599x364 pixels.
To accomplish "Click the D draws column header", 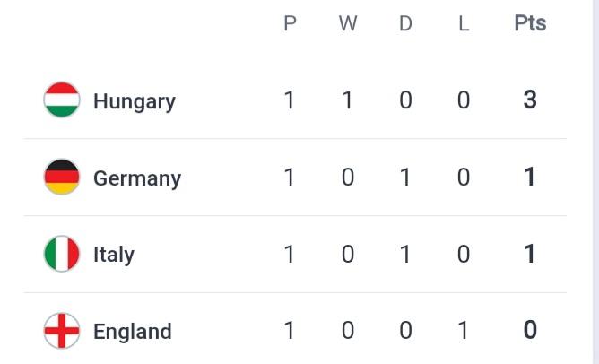I will point(405,24).
